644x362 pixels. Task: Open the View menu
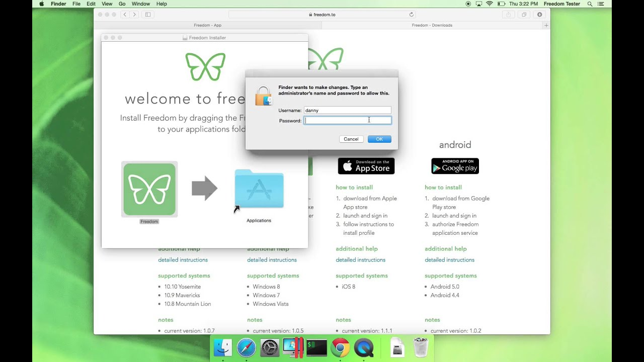[107, 4]
